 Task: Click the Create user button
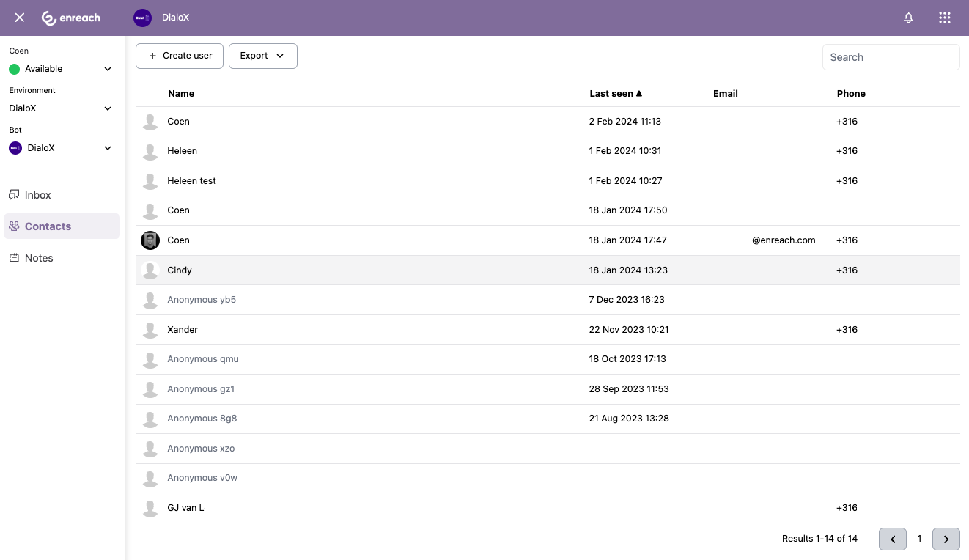(180, 56)
